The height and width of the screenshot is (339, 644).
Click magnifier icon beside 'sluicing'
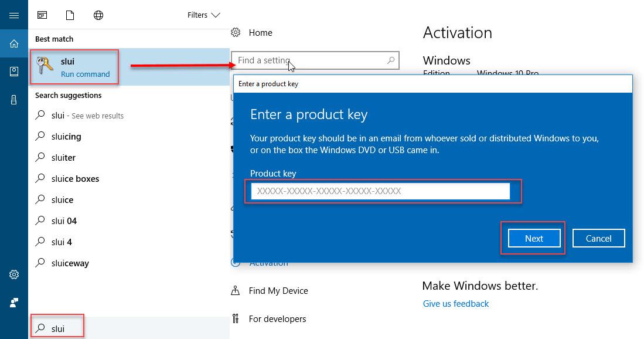click(40, 135)
